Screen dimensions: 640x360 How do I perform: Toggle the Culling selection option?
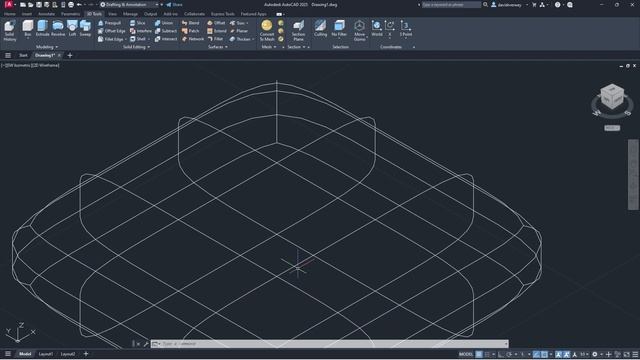tap(320, 29)
